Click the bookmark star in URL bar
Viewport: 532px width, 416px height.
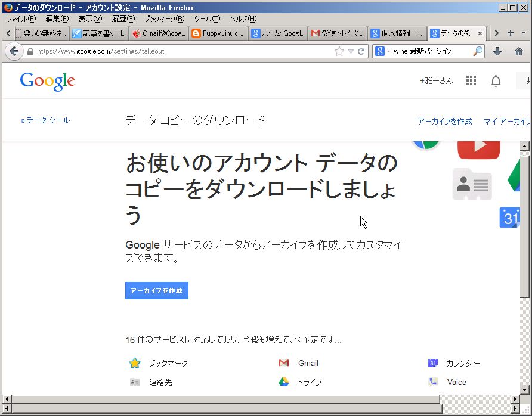339,51
